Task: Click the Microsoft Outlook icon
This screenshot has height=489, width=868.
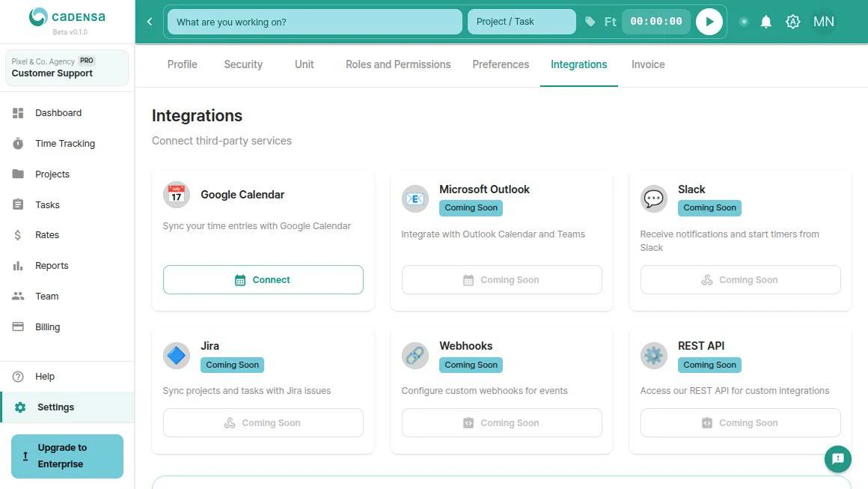Action: (x=415, y=198)
